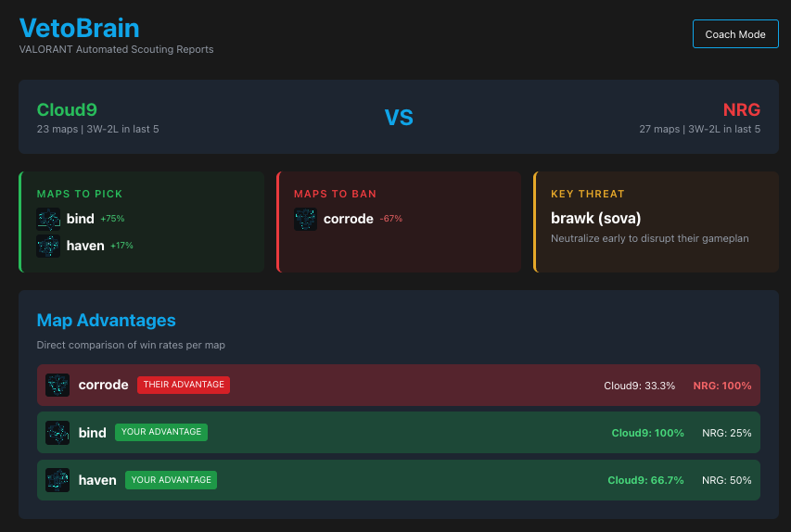Click the KEY THREAT card heading

[x=588, y=194]
